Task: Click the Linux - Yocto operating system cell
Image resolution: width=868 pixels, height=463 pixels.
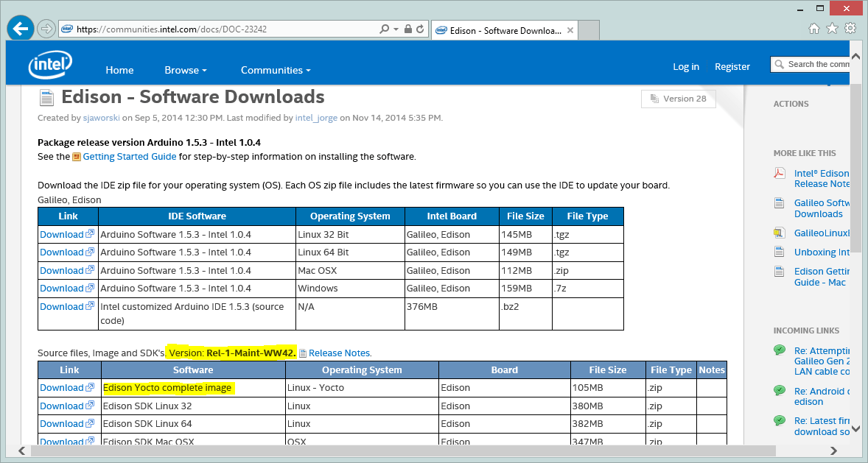Action: [x=362, y=388]
